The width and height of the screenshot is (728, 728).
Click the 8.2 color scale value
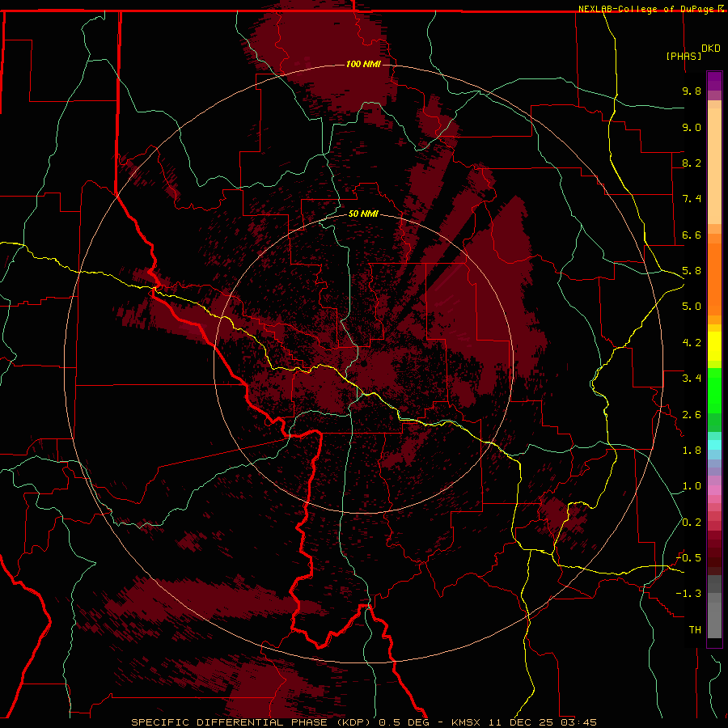point(692,163)
